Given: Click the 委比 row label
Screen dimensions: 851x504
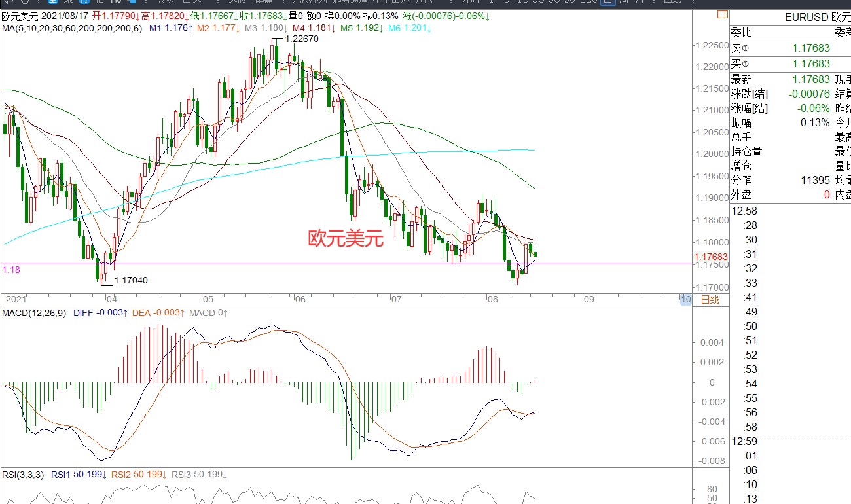Looking at the screenshot, I should pos(742,33).
